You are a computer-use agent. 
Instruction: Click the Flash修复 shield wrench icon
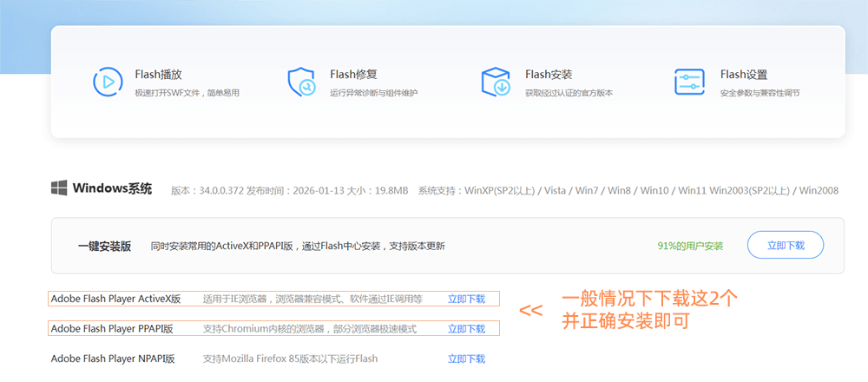tap(301, 82)
